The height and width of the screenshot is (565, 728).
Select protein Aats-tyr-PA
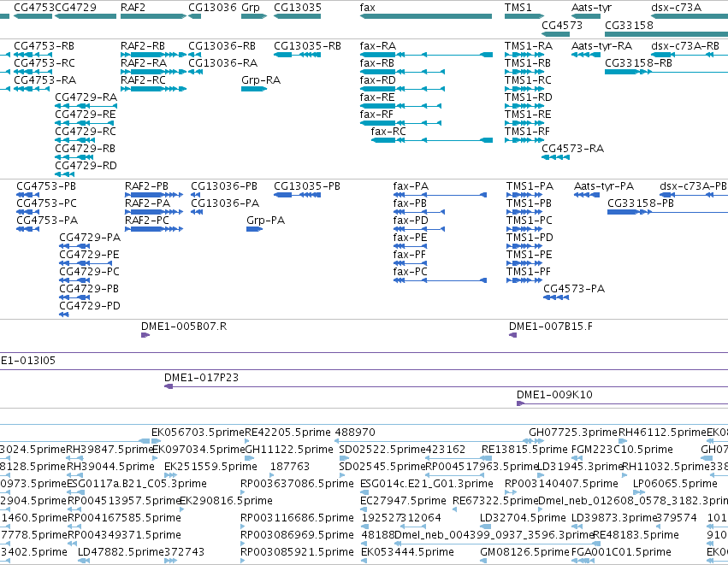click(x=587, y=195)
